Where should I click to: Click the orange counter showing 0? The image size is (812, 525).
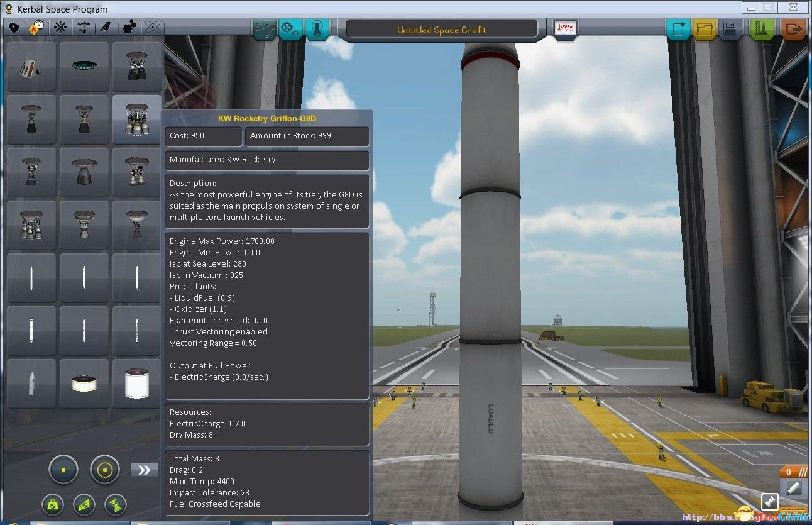tap(794, 472)
